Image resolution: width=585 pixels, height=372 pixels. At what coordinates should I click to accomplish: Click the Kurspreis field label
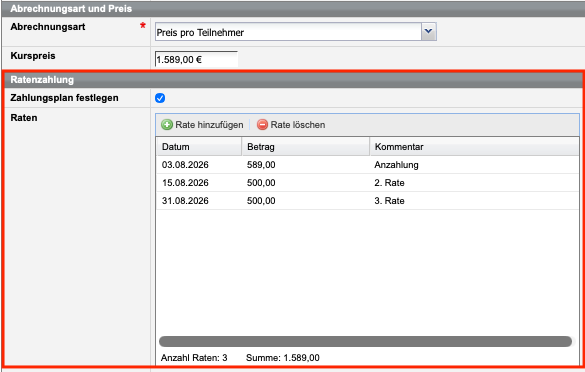tap(33, 56)
